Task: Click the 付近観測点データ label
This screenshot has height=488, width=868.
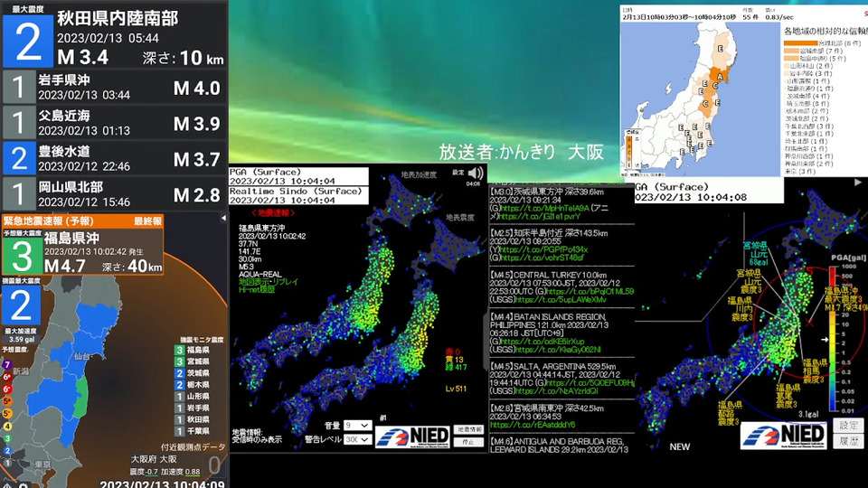Action: 193,447
